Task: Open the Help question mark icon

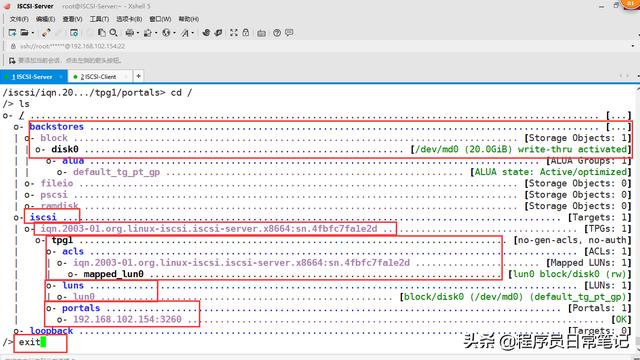Action: coord(277,33)
